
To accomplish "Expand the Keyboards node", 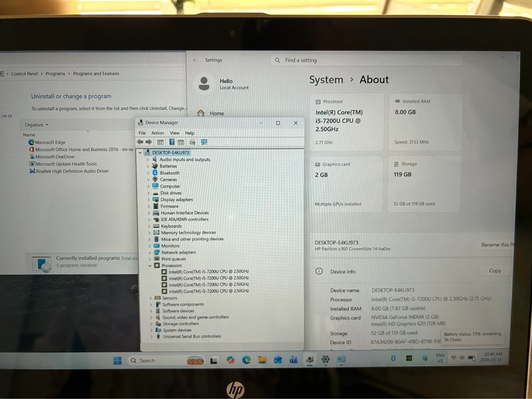I will click(149, 226).
